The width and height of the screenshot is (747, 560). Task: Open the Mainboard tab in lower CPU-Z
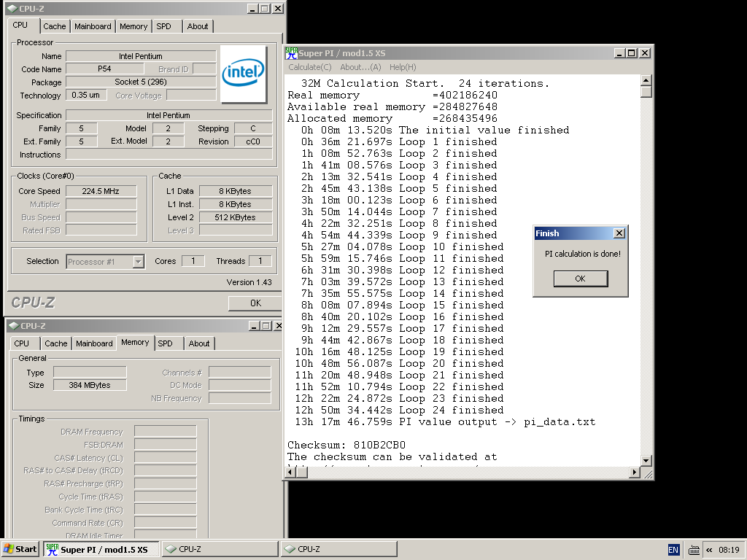[94, 343]
